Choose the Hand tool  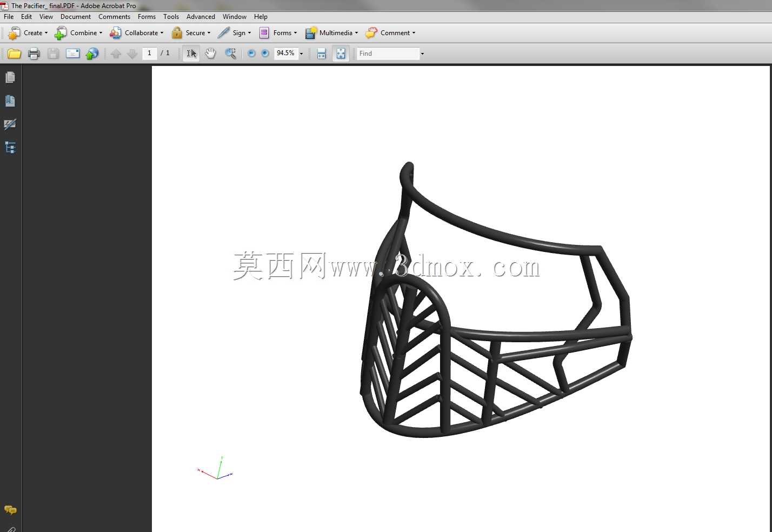(210, 54)
